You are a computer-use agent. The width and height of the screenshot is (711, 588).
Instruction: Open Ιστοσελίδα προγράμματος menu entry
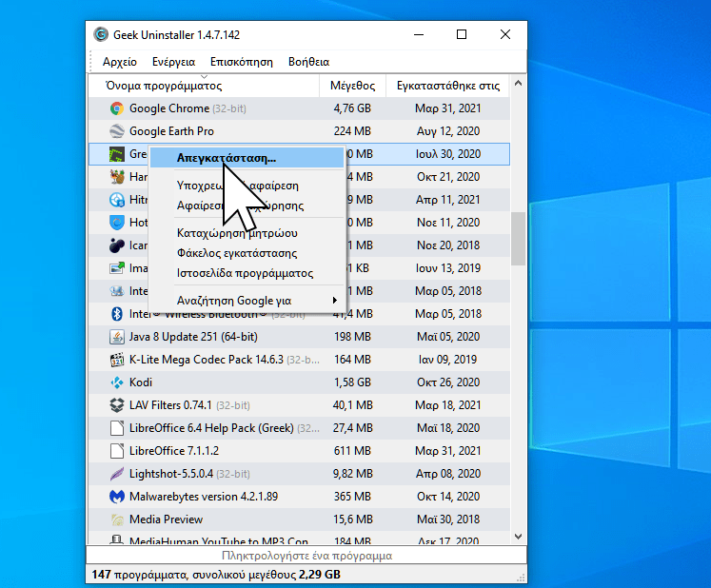[247, 273]
